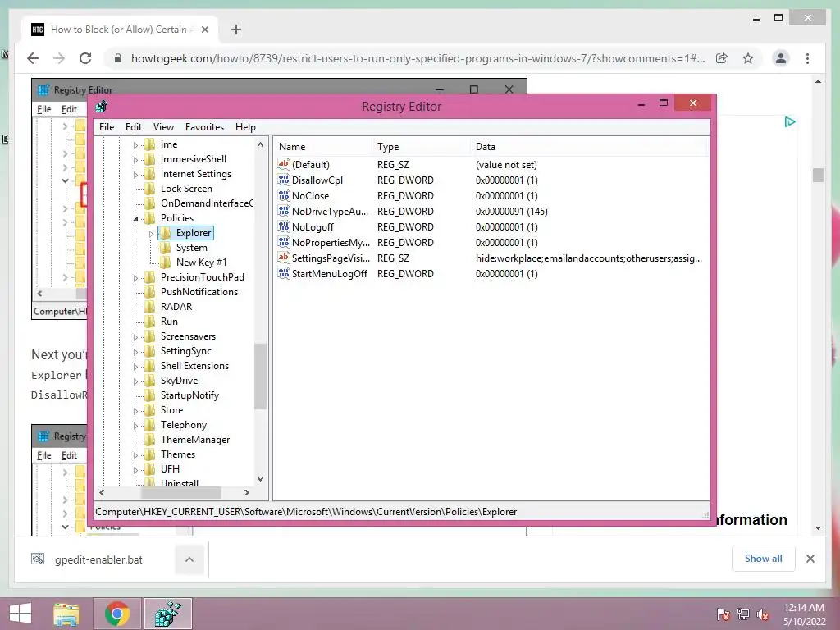Viewport: 840px width, 630px height.
Task: Open Chrome three-dot menu
Action: point(807,58)
